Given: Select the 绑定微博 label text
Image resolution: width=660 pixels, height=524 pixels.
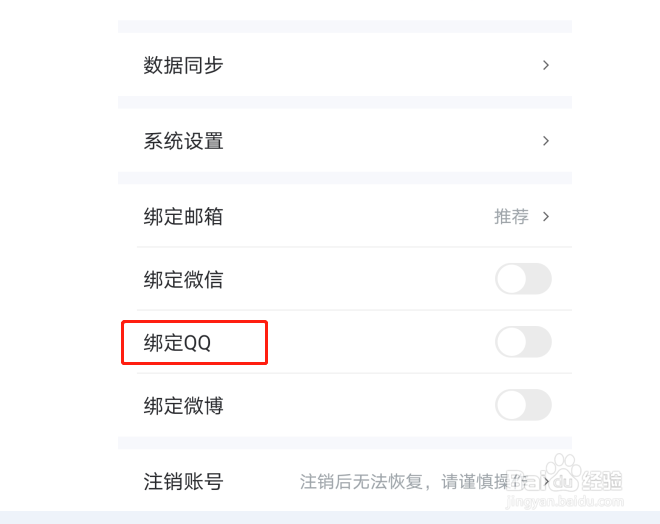Looking at the screenshot, I should [x=183, y=406].
